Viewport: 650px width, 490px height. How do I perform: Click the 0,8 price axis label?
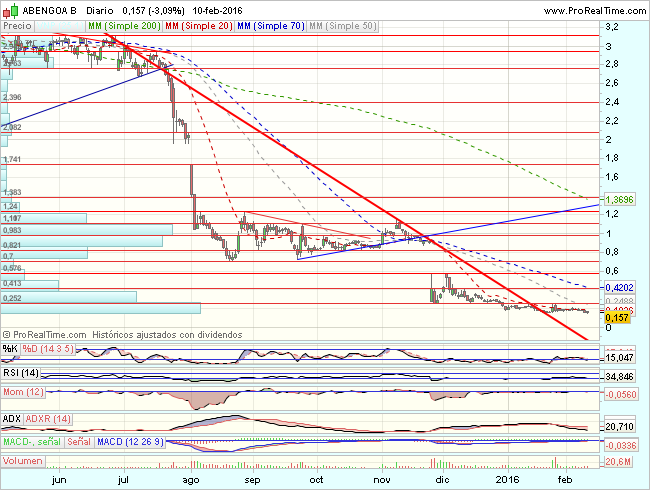coord(612,252)
